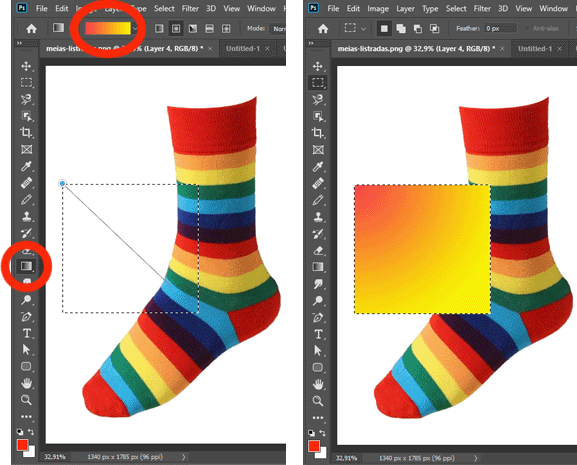The height and width of the screenshot is (465, 577).
Task: Open gradient tool preset picker, left window
Action: 59,28
